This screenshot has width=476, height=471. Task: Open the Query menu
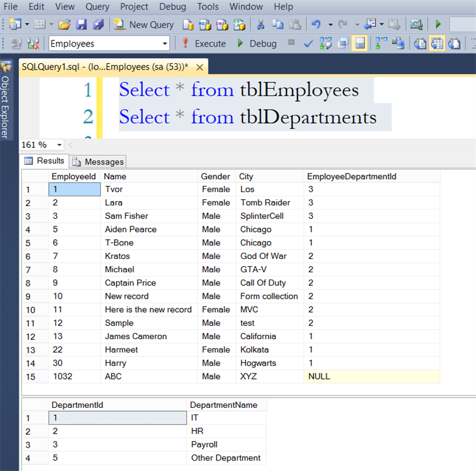(x=97, y=7)
